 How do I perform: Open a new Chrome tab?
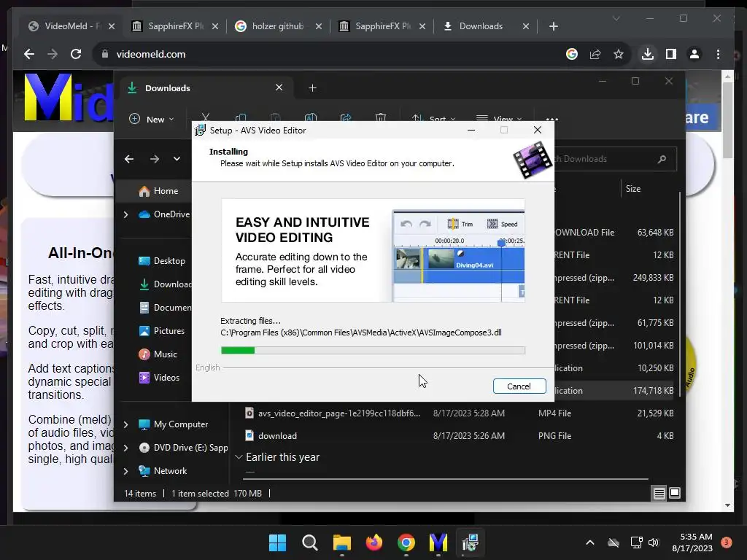553,26
